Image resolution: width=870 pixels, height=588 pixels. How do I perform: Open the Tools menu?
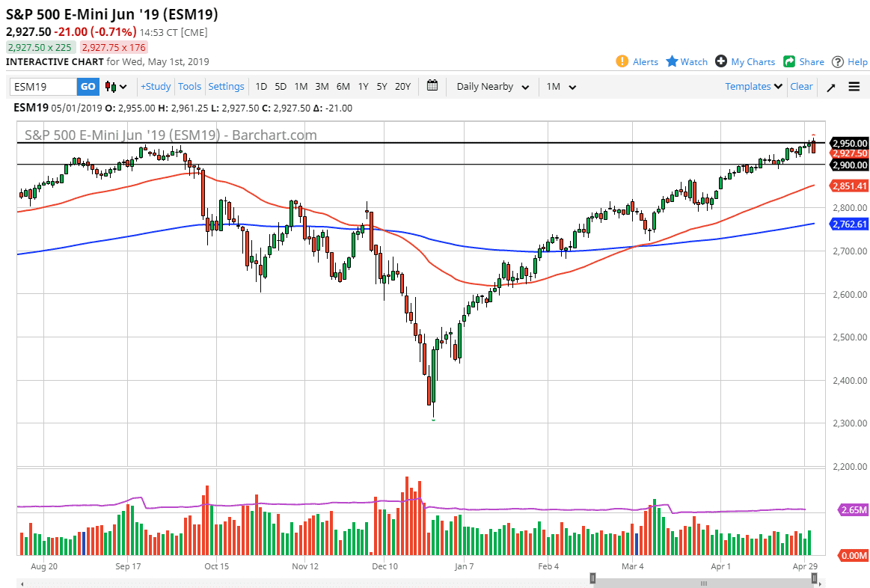(189, 86)
